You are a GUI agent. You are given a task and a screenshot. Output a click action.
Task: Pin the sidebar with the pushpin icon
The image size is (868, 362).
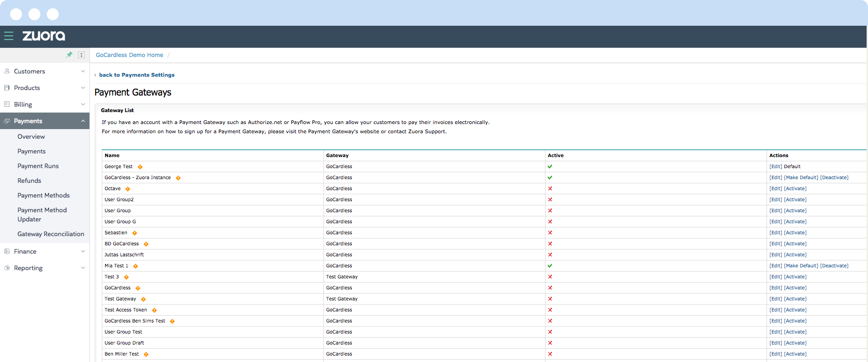click(x=69, y=55)
